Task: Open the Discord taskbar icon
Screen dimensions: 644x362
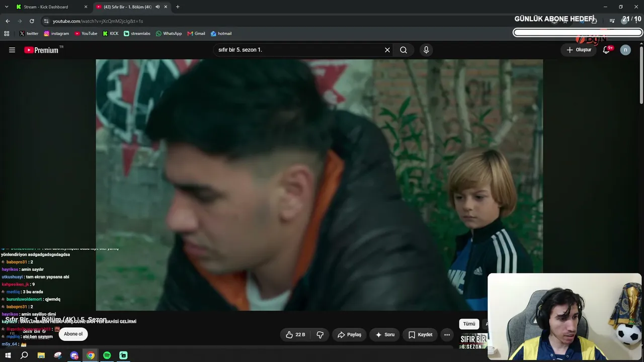Action: pyautogui.click(x=74, y=355)
